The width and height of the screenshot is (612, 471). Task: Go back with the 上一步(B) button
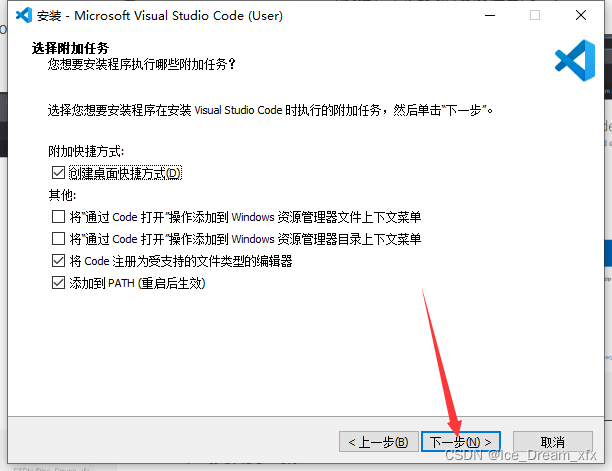coord(379,442)
